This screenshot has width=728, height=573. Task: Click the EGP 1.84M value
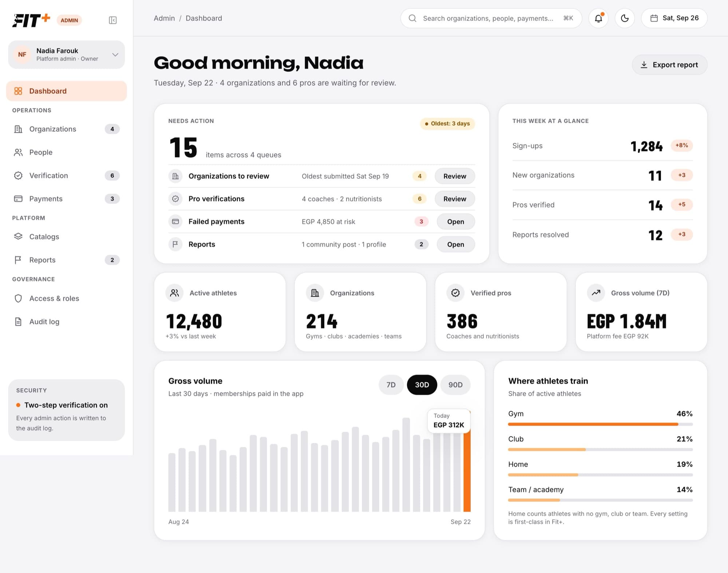(x=626, y=321)
